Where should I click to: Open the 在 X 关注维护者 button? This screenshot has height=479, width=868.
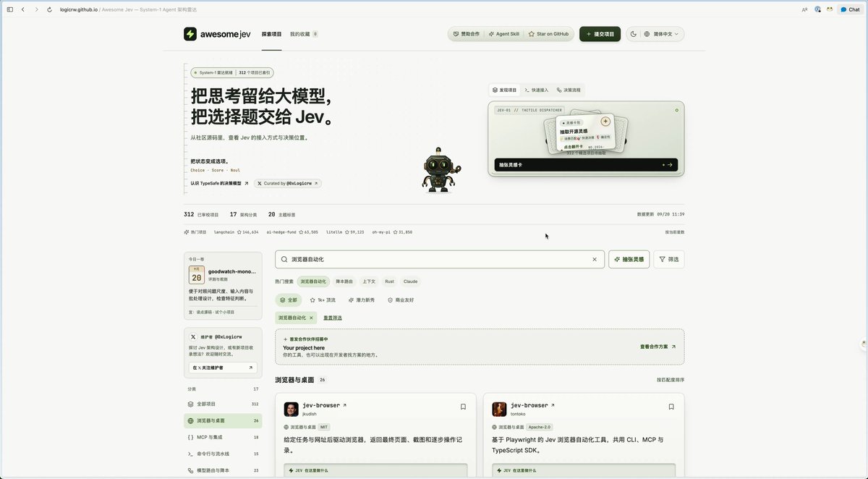223,368
